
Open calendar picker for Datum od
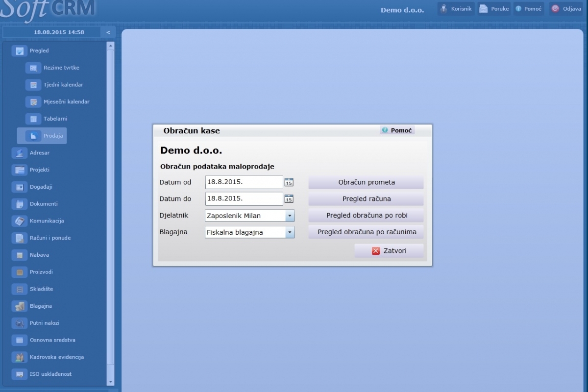pos(289,182)
